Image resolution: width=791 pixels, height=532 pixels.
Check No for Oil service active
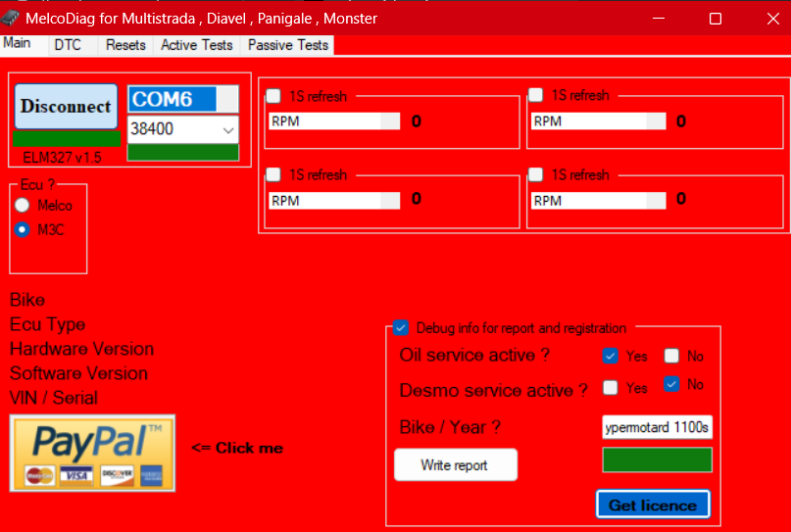click(x=671, y=356)
